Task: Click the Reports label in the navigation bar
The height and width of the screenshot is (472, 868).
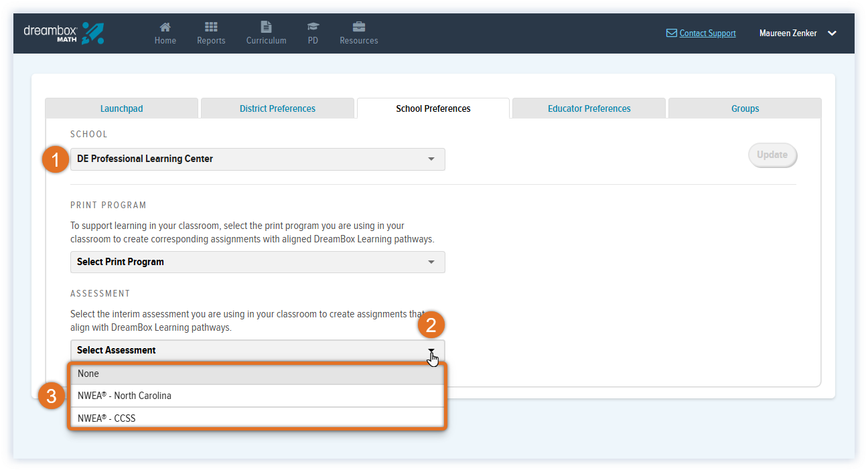Action: [211, 41]
